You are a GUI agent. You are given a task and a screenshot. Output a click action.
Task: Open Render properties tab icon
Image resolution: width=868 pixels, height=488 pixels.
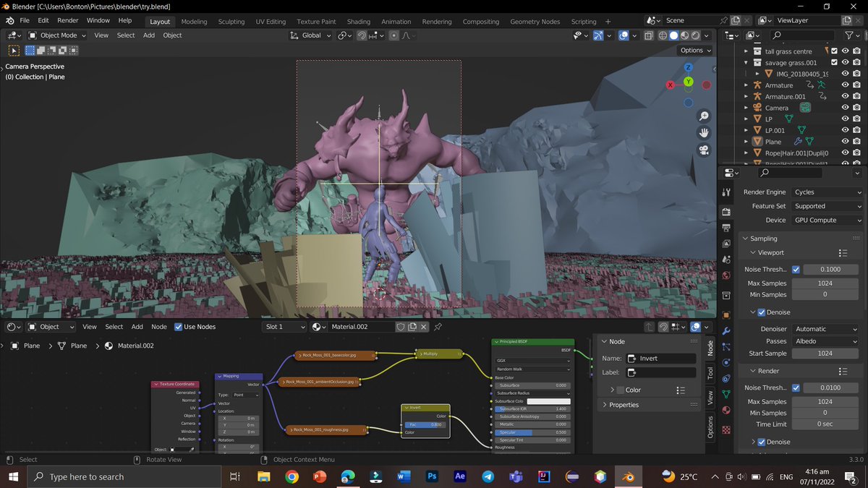coord(727,211)
